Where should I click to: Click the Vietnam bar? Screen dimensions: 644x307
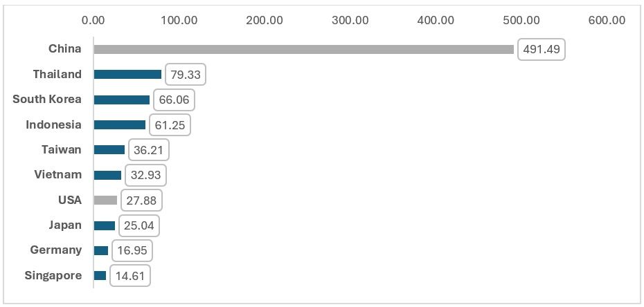(x=107, y=175)
